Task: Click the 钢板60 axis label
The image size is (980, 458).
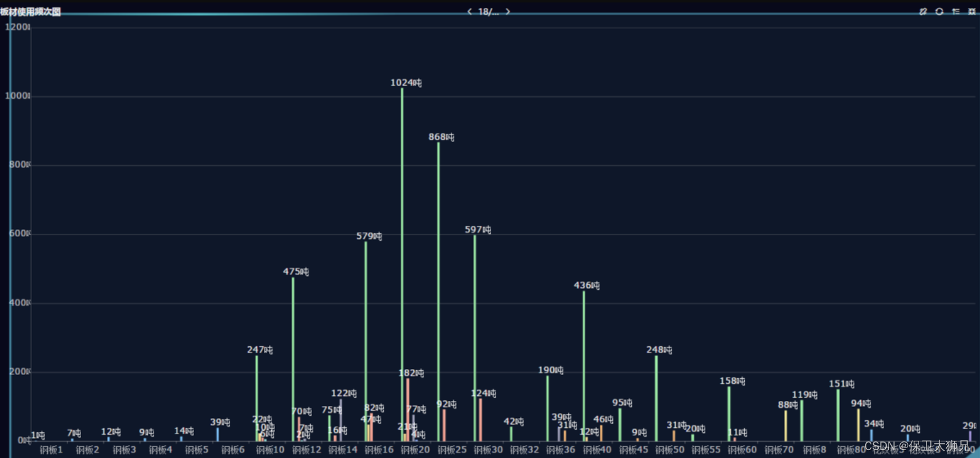Action: (742, 450)
